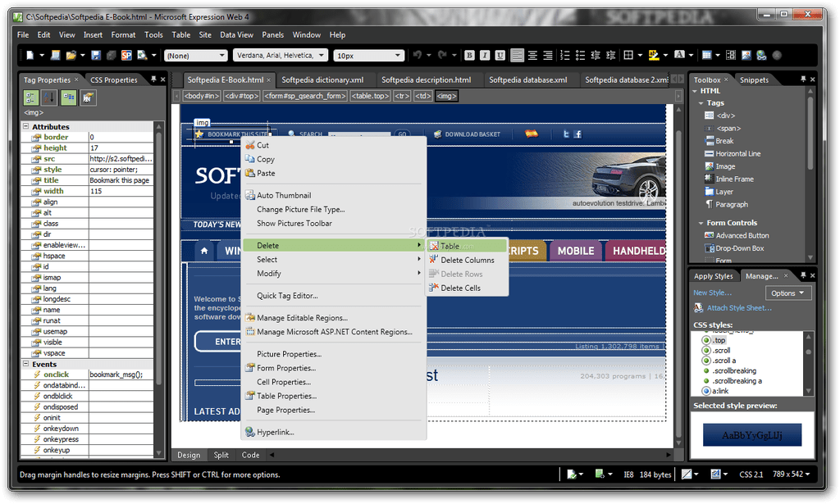Switch to the CSS Properties tab
840x504 pixels.
pos(113,80)
